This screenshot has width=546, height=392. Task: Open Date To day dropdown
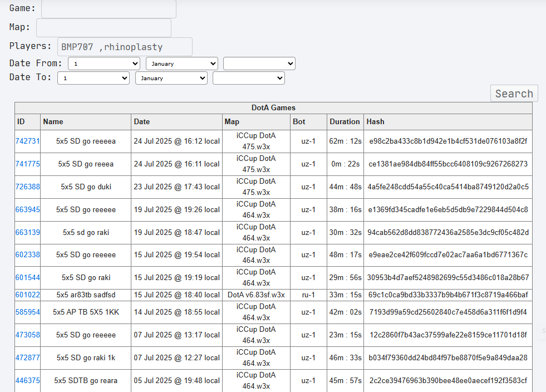coord(94,78)
